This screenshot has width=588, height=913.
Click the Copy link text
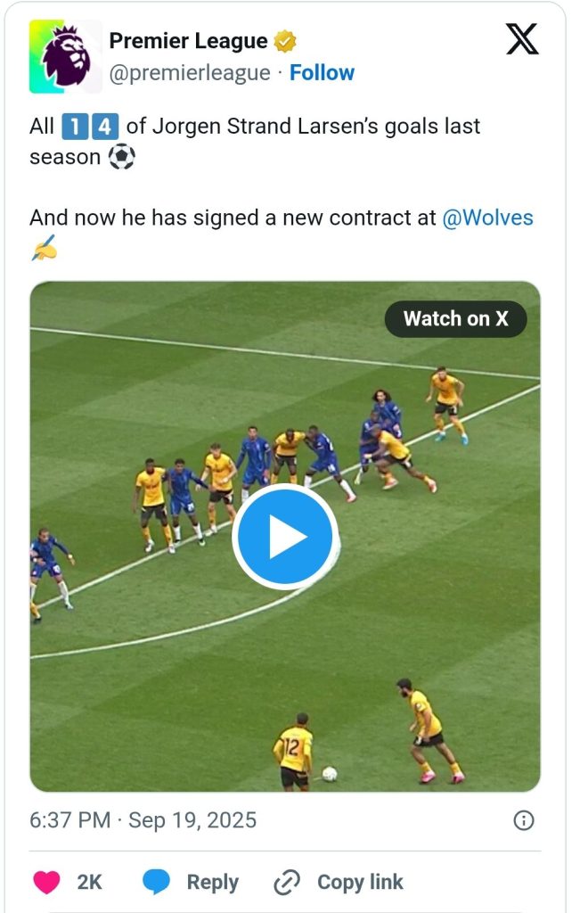(360, 882)
